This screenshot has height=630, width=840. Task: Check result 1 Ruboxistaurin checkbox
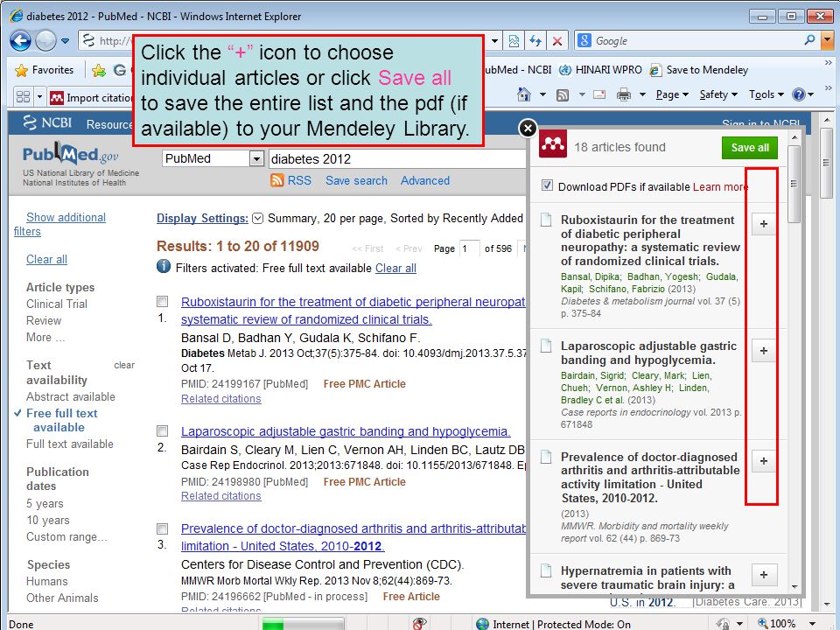click(163, 302)
